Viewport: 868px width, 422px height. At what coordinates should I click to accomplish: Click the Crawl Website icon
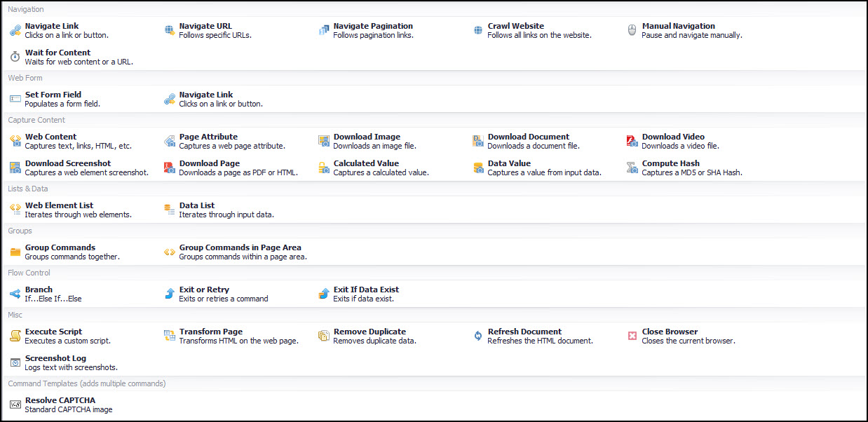pyautogui.click(x=477, y=30)
